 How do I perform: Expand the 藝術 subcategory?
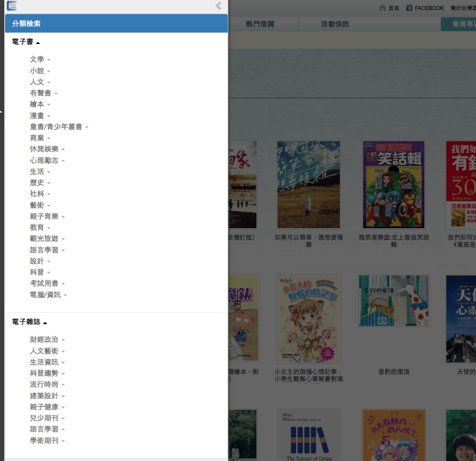40,205
